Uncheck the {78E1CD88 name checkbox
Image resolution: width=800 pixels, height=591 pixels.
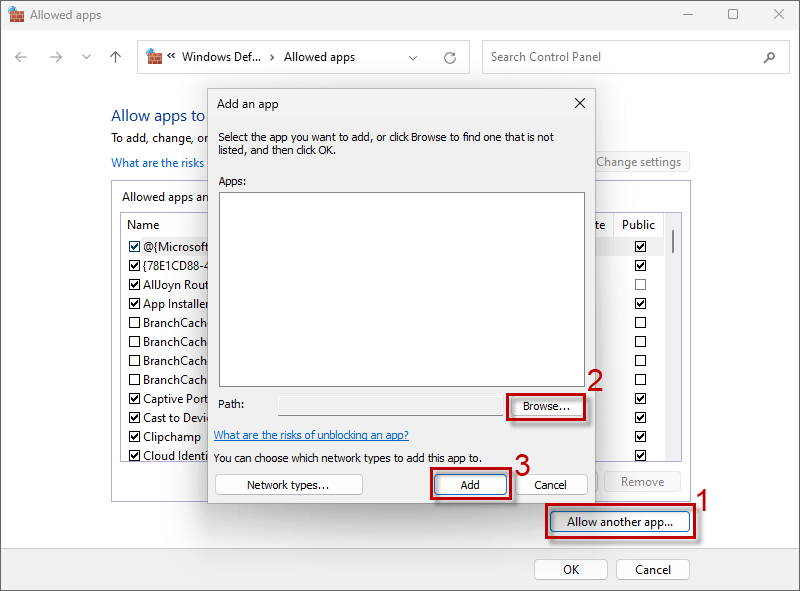(134, 265)
